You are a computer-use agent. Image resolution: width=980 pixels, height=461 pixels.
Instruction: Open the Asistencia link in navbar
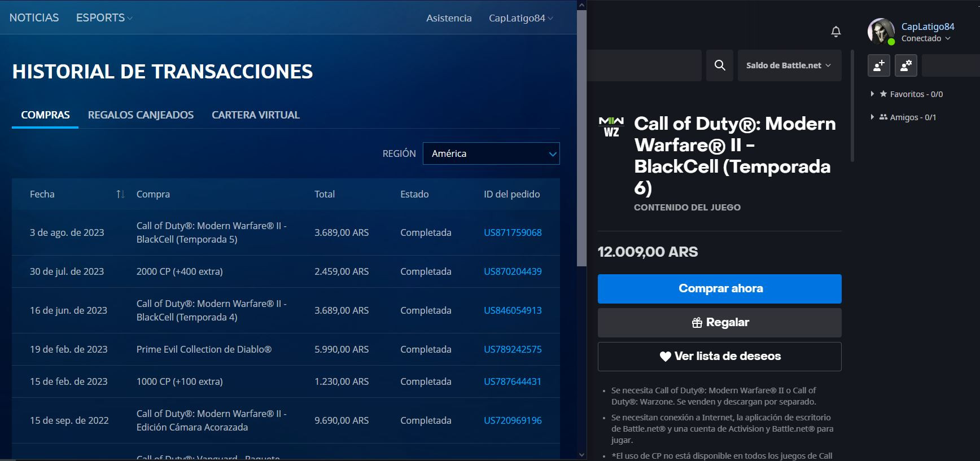click(449, 18)
